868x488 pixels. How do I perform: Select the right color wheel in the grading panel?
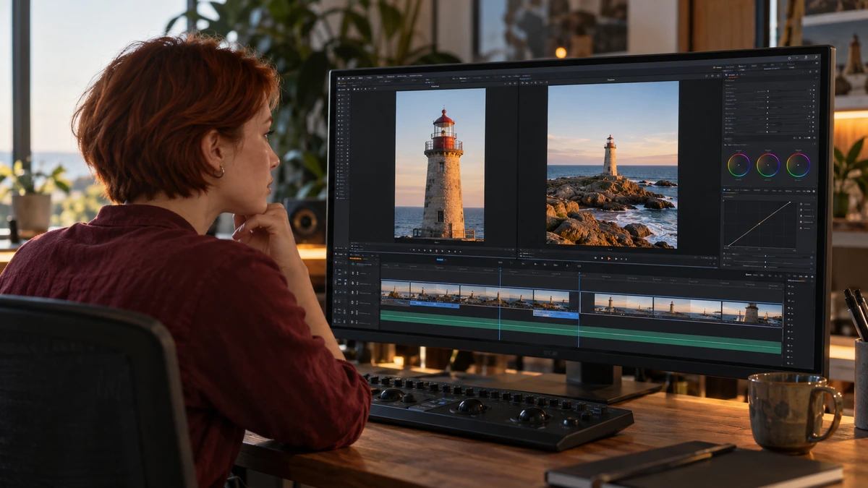coord(799,165)
